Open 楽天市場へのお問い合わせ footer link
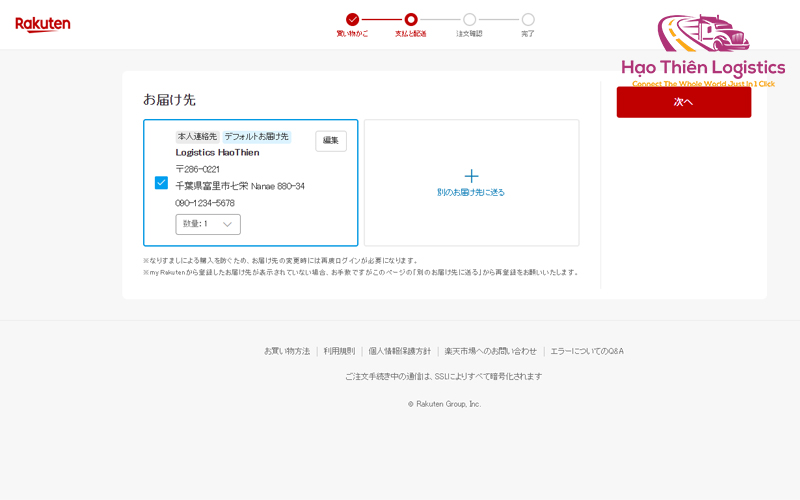The height and width of the screenshot is (500, 800). (490, 351)
